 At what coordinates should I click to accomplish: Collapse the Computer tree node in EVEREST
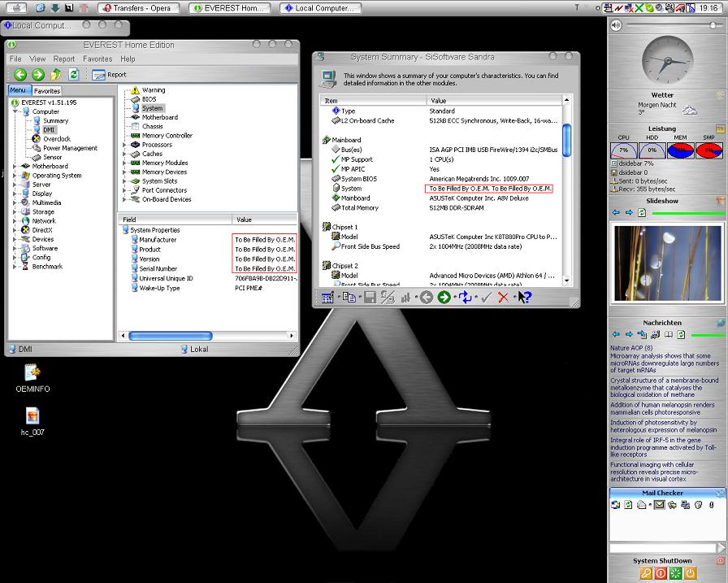point(15,112)
